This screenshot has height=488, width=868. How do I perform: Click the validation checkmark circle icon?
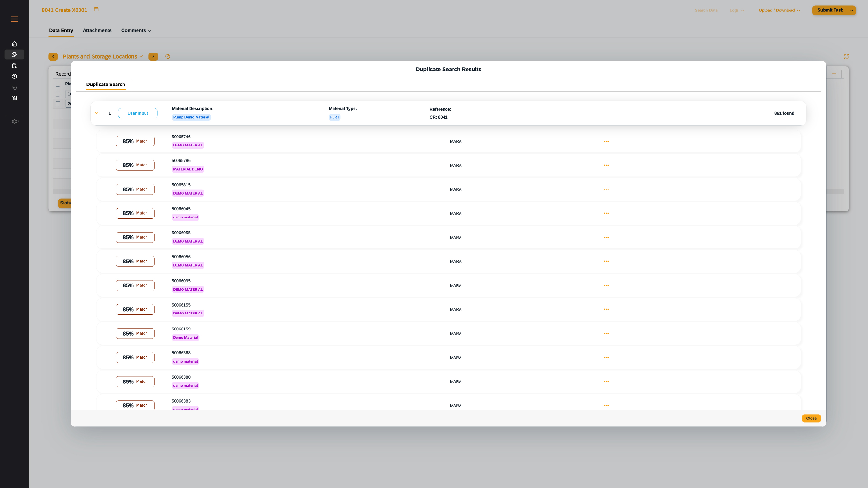tap(168, 56)
